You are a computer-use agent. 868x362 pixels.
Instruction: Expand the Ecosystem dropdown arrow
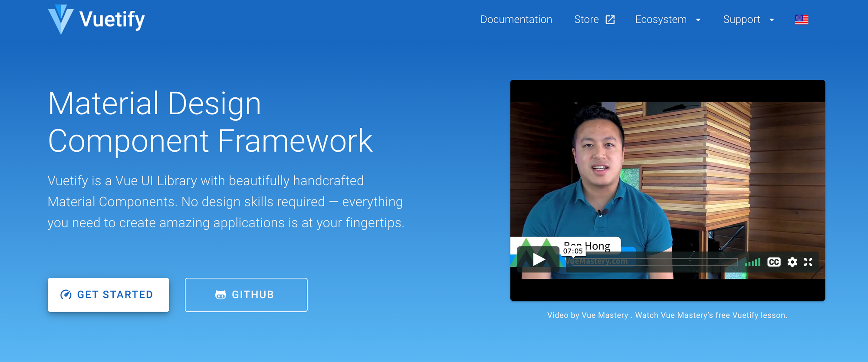(698, 20)
